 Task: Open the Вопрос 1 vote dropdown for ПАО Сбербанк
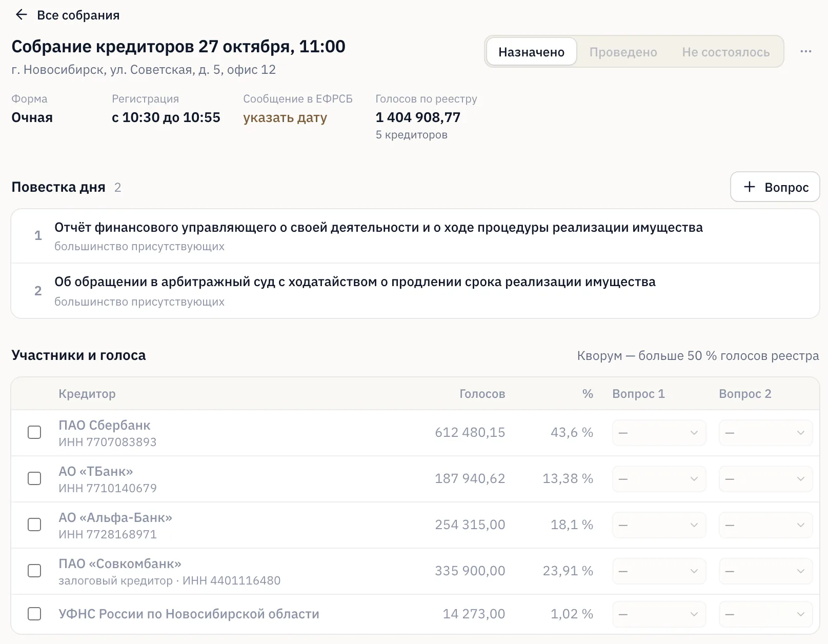(x=659, y=433)
